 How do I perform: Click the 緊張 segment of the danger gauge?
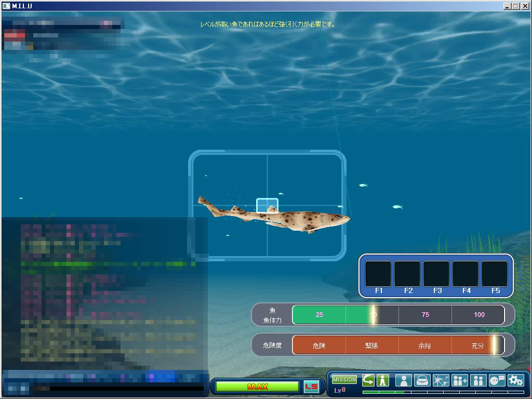pos(372,345)
